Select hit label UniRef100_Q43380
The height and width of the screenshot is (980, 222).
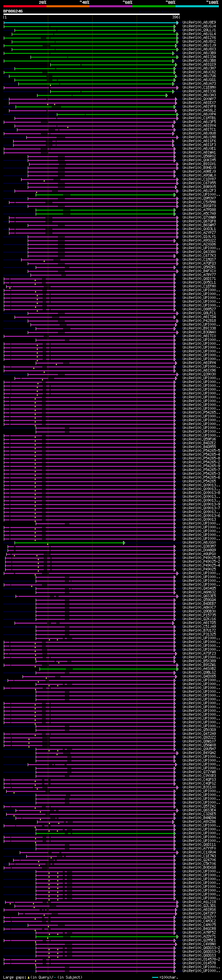[x=199, y=252]
